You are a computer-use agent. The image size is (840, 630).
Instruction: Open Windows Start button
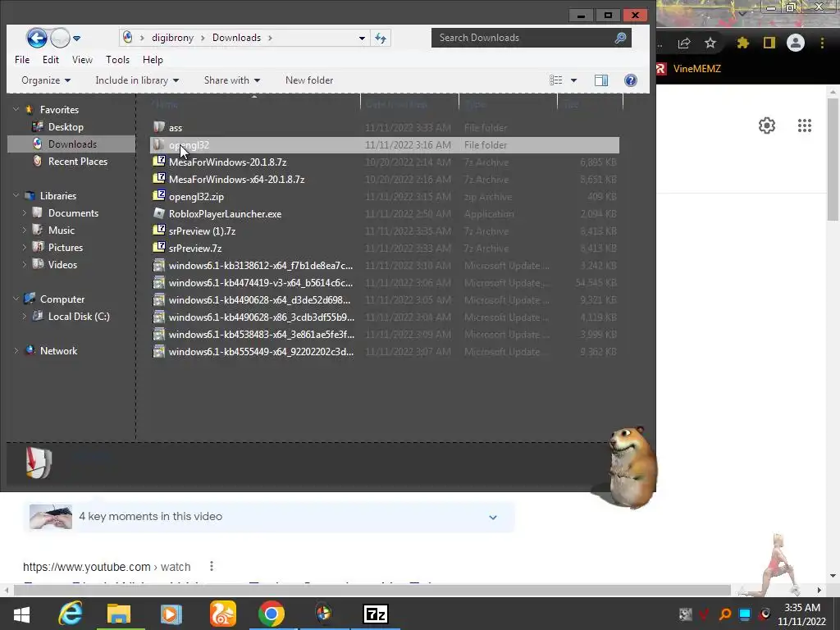pyautogui.click(x=21, y=614)
